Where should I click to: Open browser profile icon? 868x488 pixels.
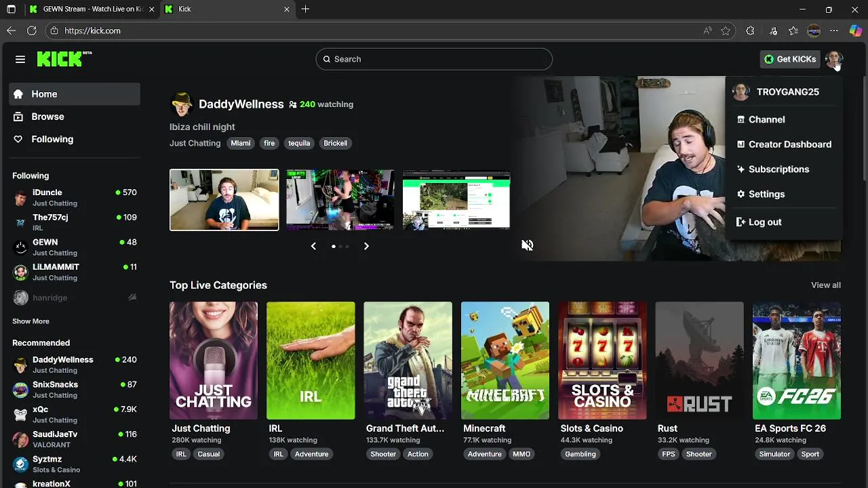pyautogui.click(x=814, y=30)
